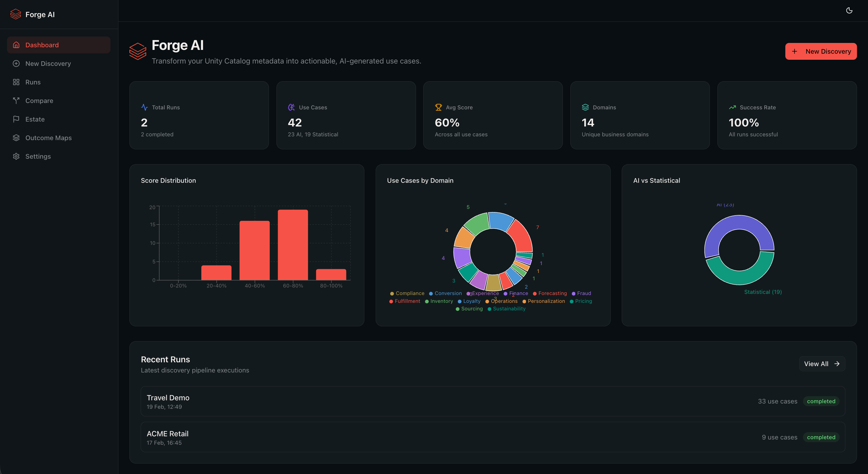Click the Score Distribution chart title
The image size is (868, 474).
point(168,180)
